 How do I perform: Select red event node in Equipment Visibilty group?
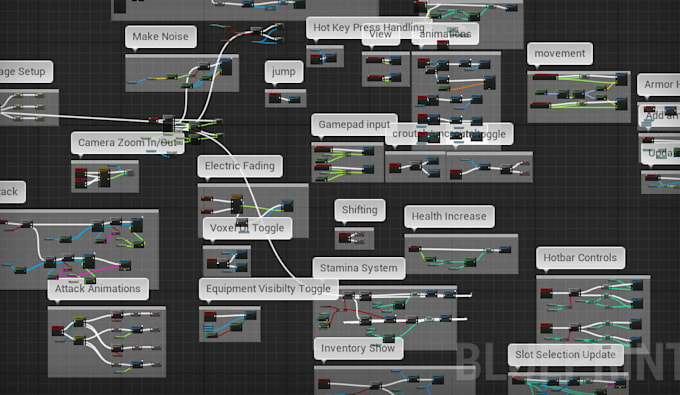[x=210, y=316]
